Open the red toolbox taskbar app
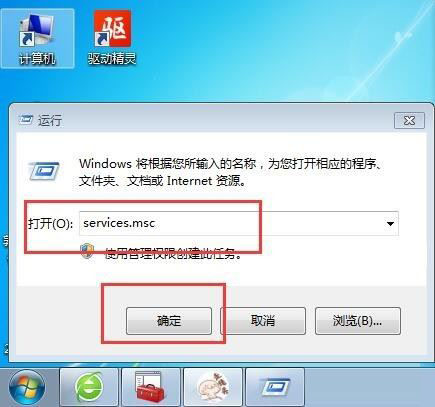435x407 pixels. tap(151, 387)
